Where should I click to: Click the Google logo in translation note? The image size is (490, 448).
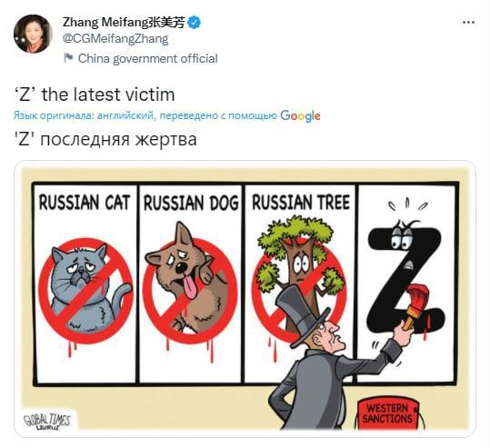[x=300, y=116]
